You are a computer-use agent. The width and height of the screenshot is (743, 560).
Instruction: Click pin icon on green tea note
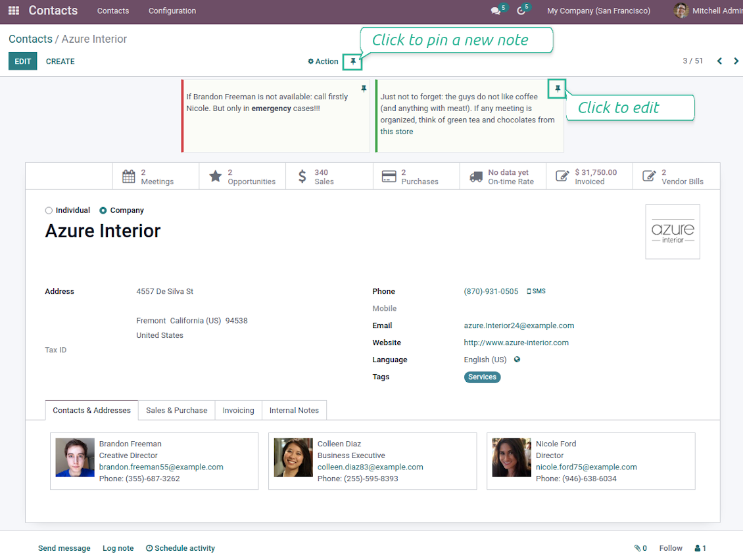coord(558,89)
